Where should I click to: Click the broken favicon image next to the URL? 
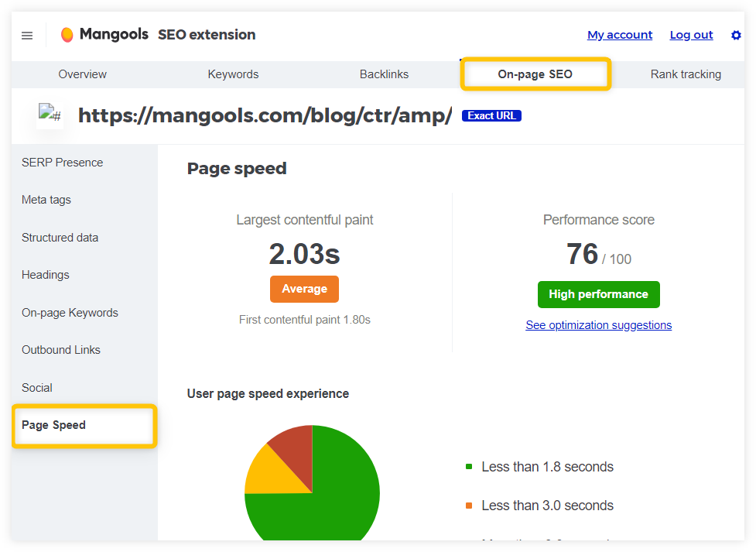[x=50, y=115]
